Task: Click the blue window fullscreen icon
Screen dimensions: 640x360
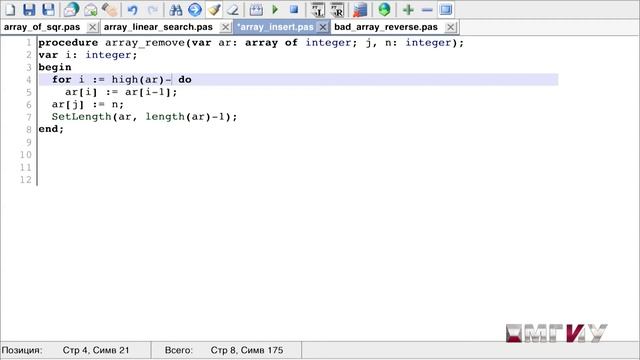Action: tap(446, 9)
